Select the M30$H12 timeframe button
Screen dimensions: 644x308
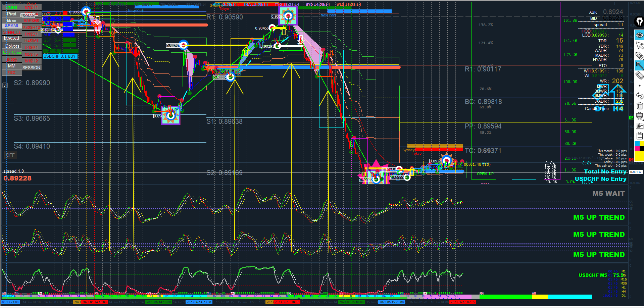point(31,28)
